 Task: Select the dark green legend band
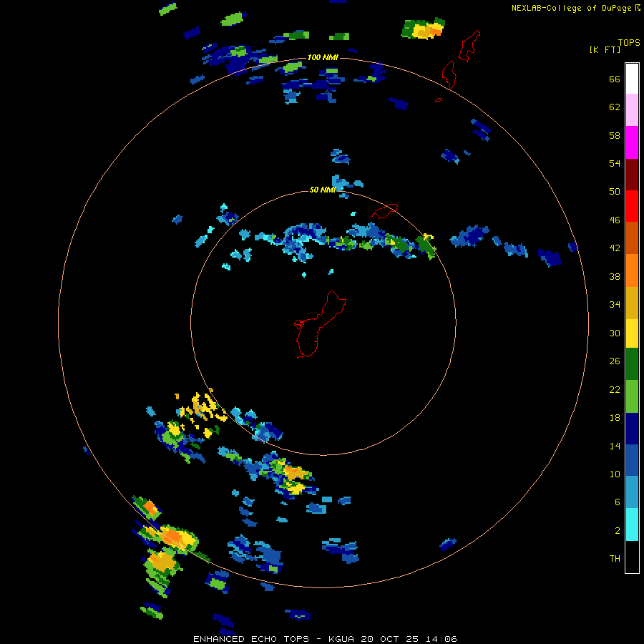tap(632, 364)
